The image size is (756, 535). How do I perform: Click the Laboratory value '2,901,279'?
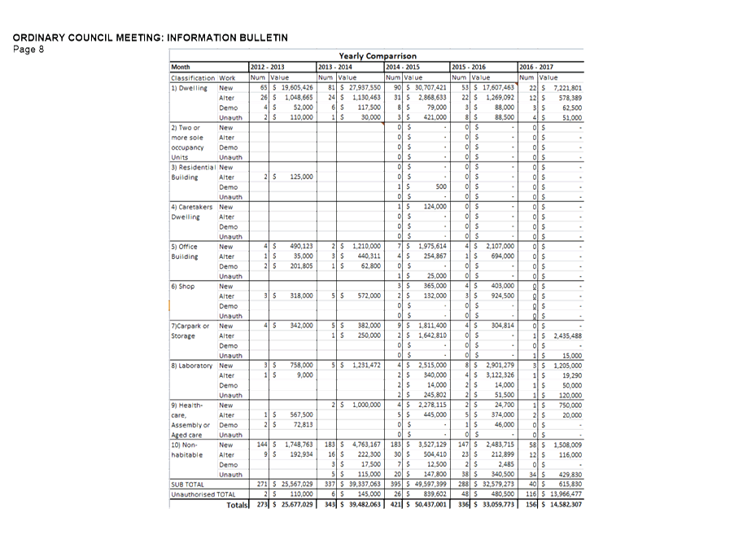pyautogui.click(x=500, y=365)
